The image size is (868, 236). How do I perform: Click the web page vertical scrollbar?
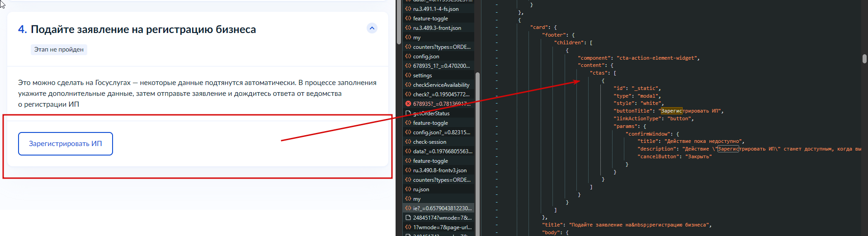tap(399, 23)
